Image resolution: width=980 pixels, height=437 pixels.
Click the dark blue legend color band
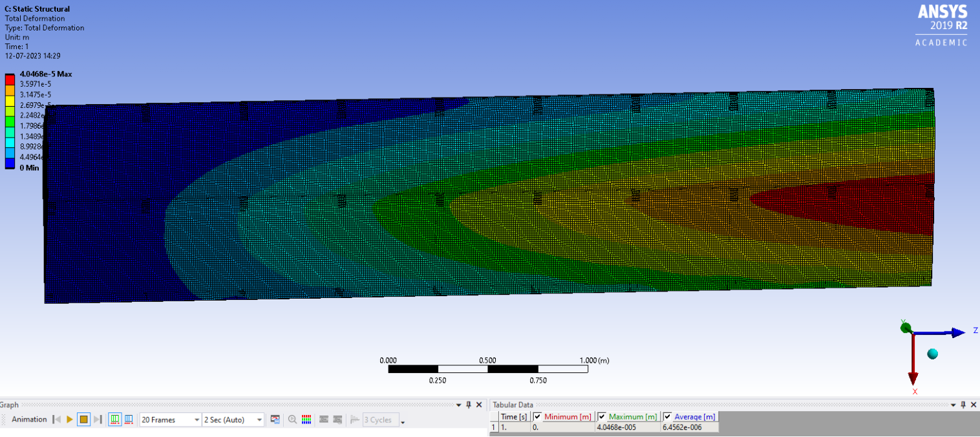10,163
